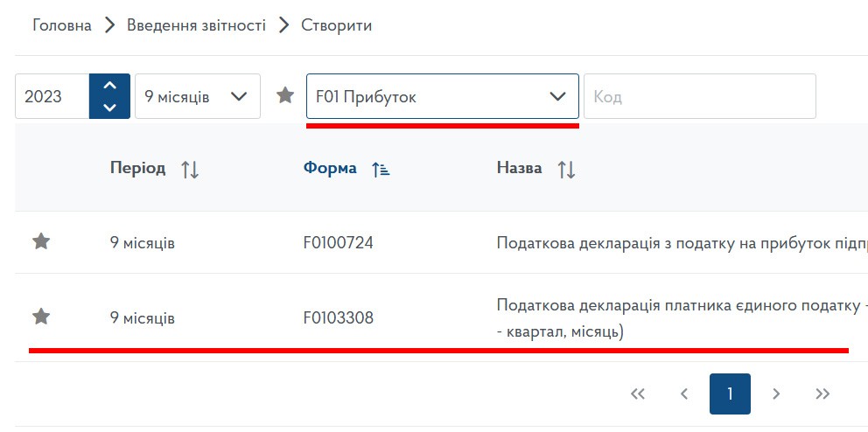This screenshot has height=432, width=868.
Task: Sort table by Назва column
Action: click(566, 169)
